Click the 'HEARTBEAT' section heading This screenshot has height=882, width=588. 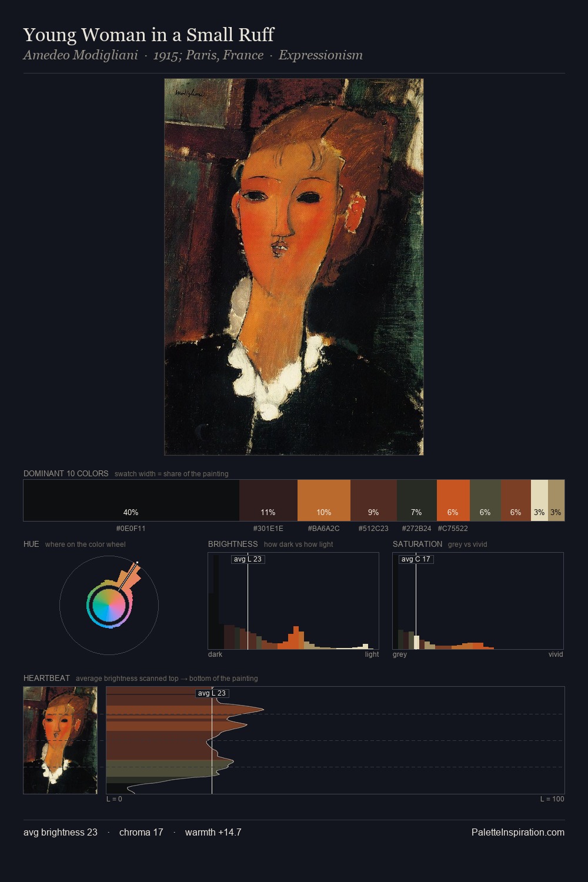46,678
